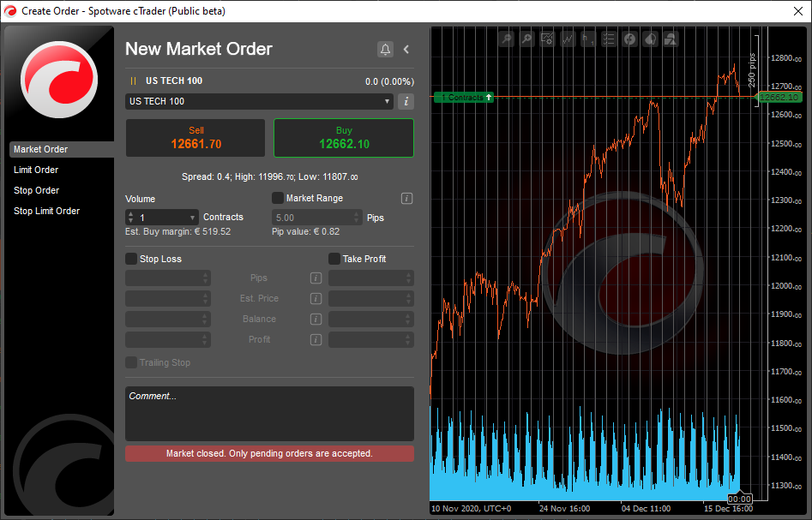Screen dimensions: 812x520
Task: Click the Take Profit Pips stepper
Action: 409,278
